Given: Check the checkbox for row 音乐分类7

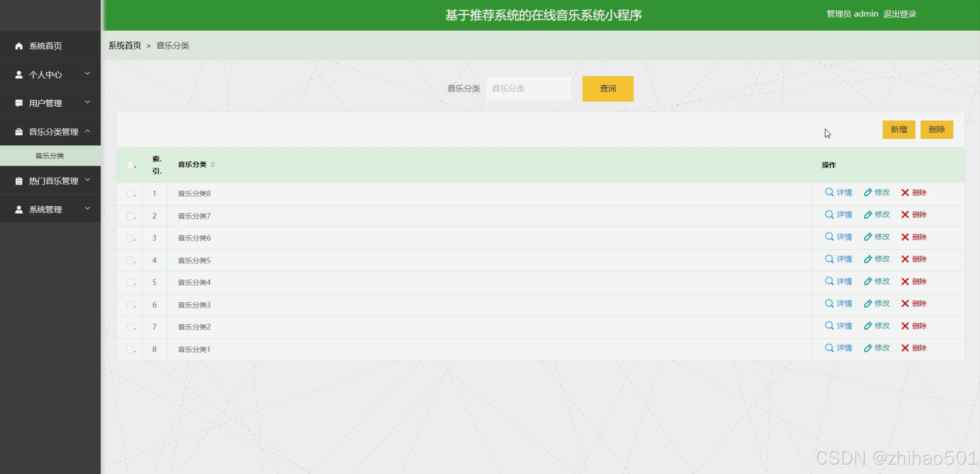Looking at the screenshot, I should (x=130, y=216).
